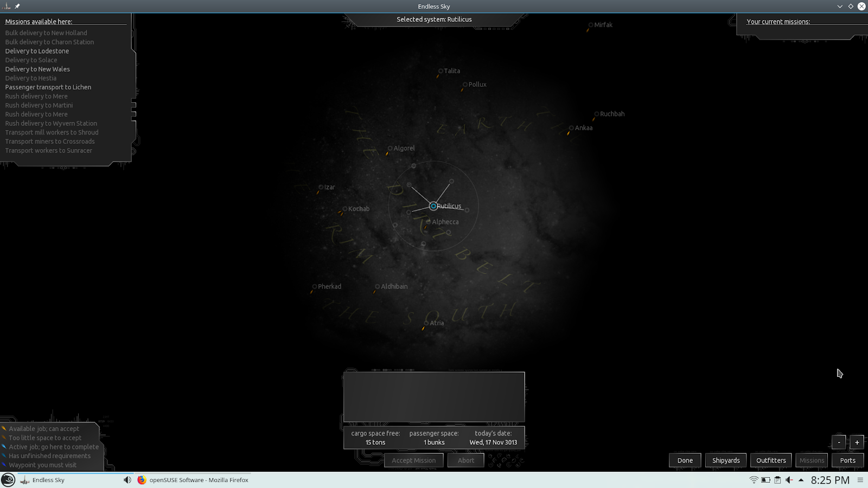Click 'Waypoint you must visit' legend entry
This screenshot has height=488, width=868.
click(x=42, y=465)
